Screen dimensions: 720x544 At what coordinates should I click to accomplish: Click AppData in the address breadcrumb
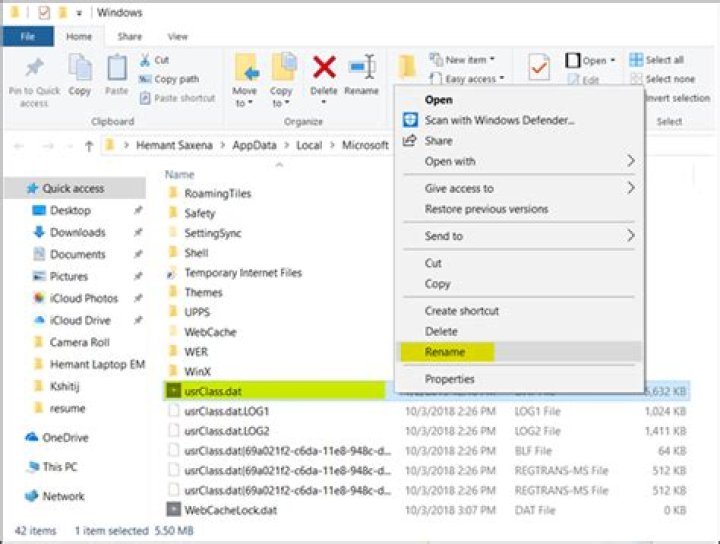255,146
